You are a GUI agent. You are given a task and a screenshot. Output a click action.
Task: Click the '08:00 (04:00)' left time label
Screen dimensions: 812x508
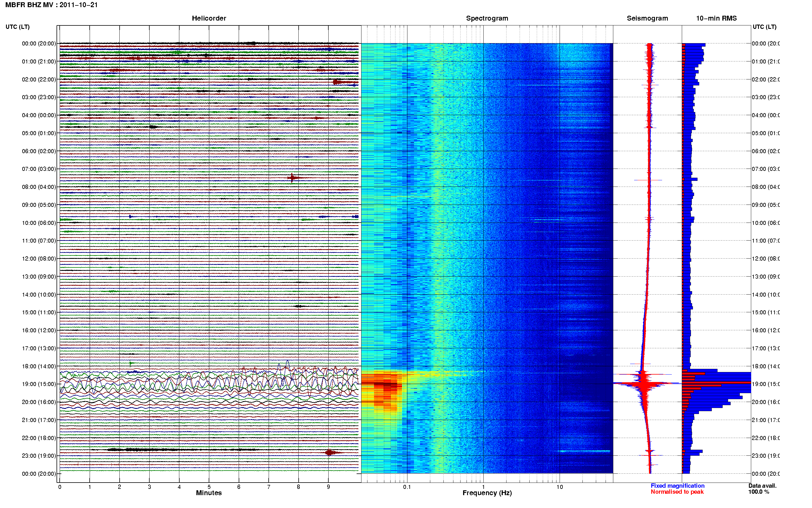click(x=39, y=187)
